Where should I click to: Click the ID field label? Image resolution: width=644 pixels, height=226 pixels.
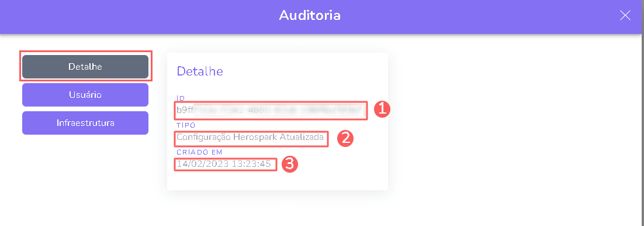pos(181,98)
